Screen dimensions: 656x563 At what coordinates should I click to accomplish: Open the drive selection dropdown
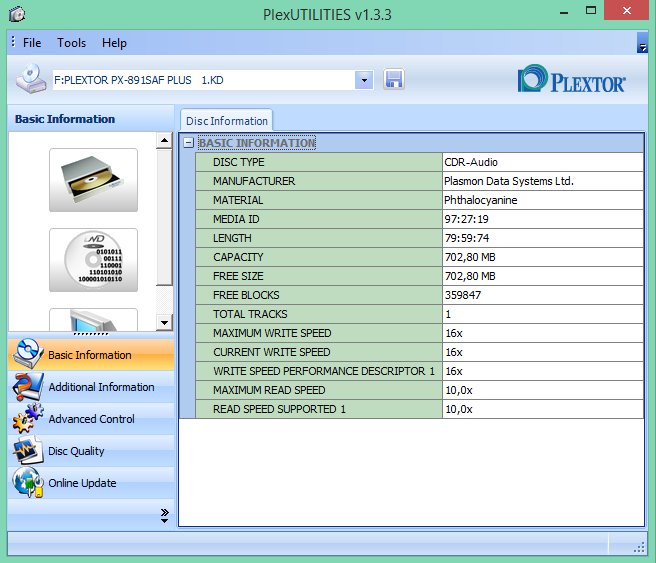click(364, 79)
